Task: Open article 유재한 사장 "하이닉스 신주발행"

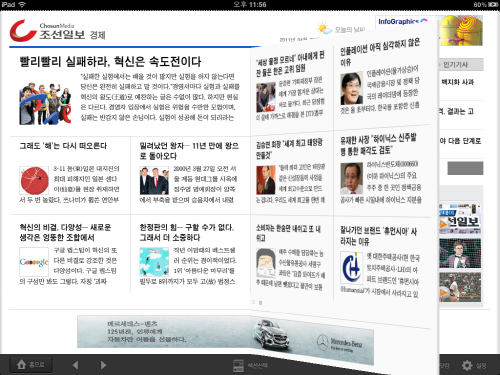Action: tap(378, 144)
